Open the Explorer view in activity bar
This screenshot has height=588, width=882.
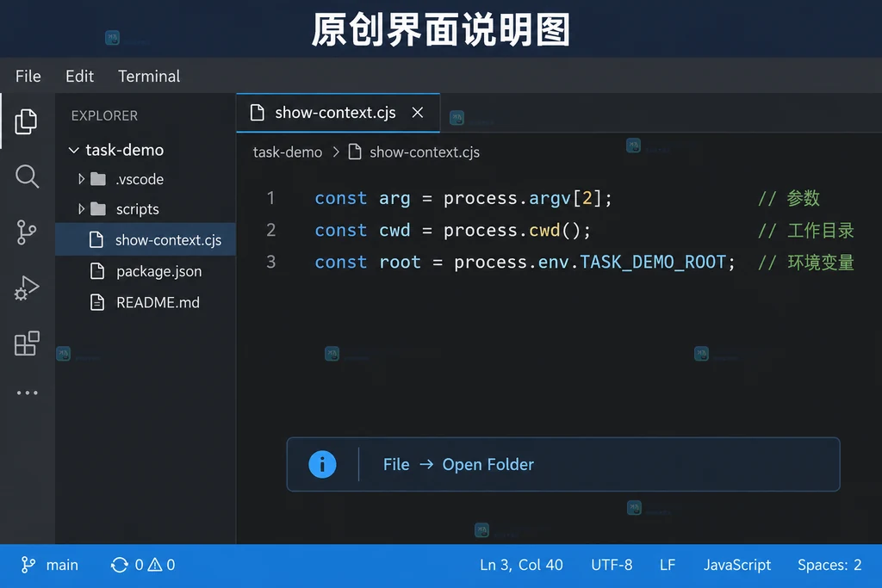point(26,121)
